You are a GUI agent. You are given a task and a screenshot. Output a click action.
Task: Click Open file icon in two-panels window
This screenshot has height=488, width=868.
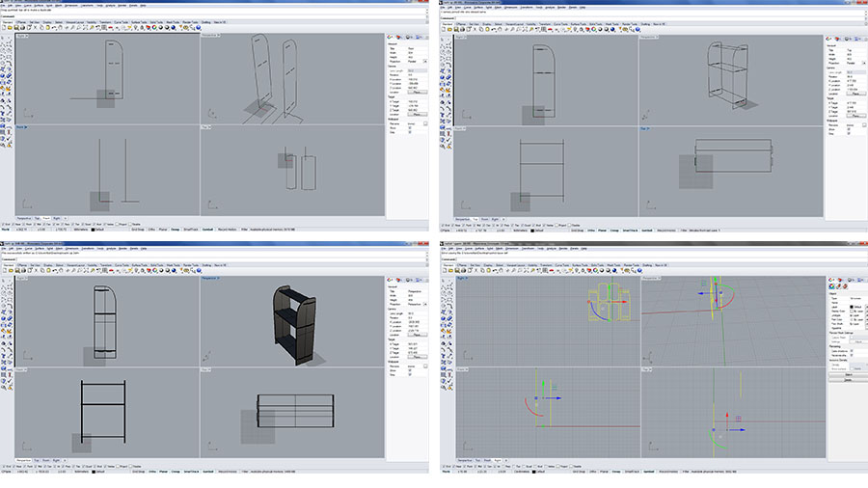tap(10, 28)
